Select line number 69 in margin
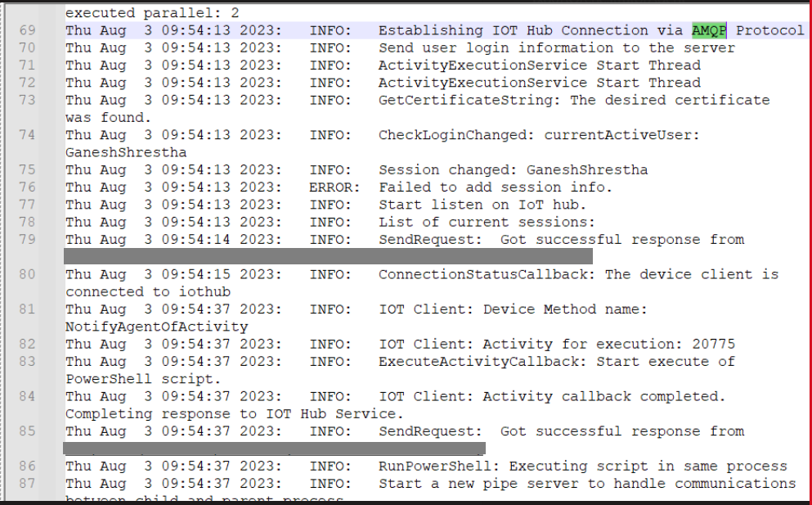Image resolution: width=812 pixels, height=505 pixels. [28, 30]
